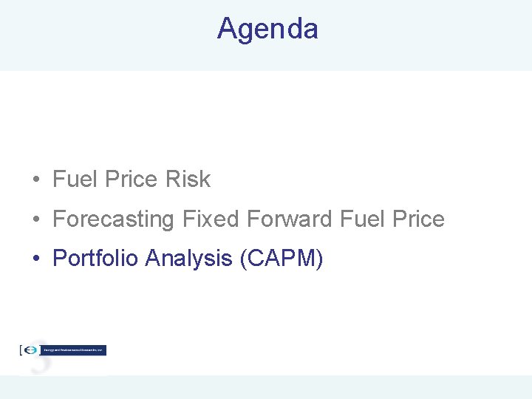The width and height of the screenshot is (532, 399).
Task: Select the Agenda slide title
Action: coord(267,29)
